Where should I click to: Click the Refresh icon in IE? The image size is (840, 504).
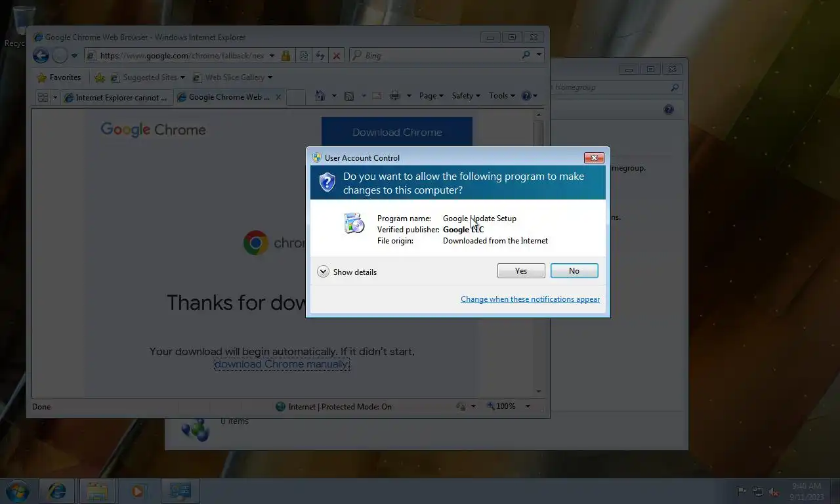click(x=320, y=56)
